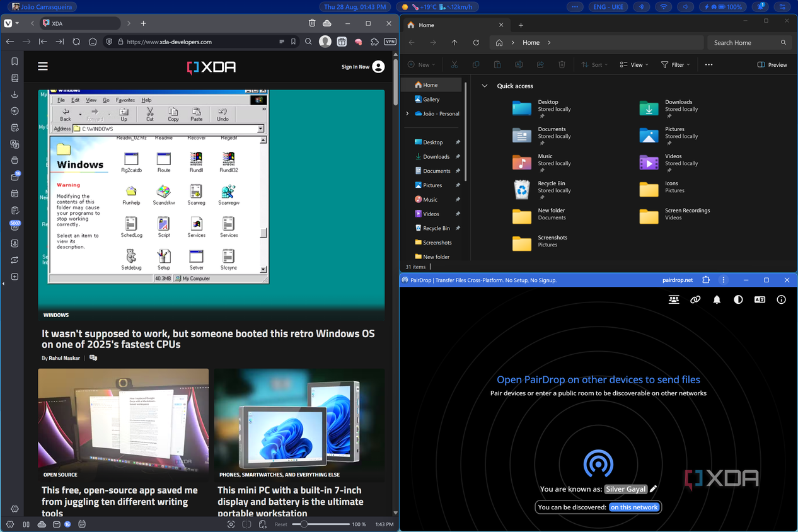Open the View dropdown in File Explorer
798x532 pixels.
point(634,64)
